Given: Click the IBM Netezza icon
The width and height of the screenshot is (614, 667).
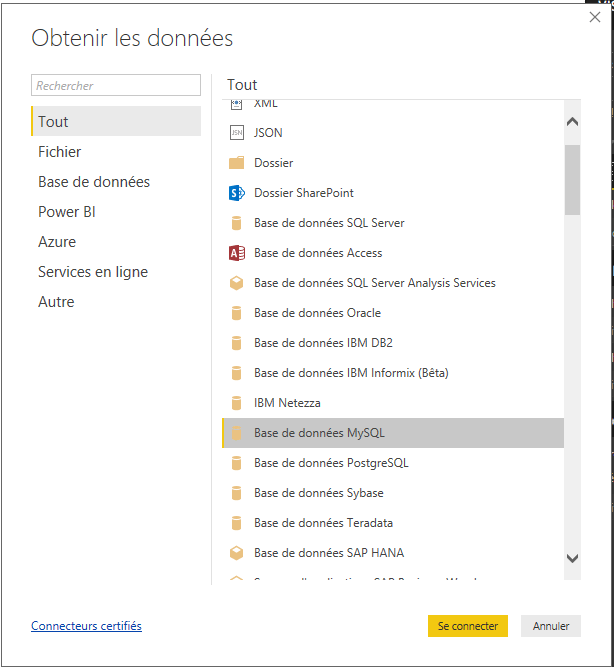Looking at the screenshot, I should (x=237, y=403).
